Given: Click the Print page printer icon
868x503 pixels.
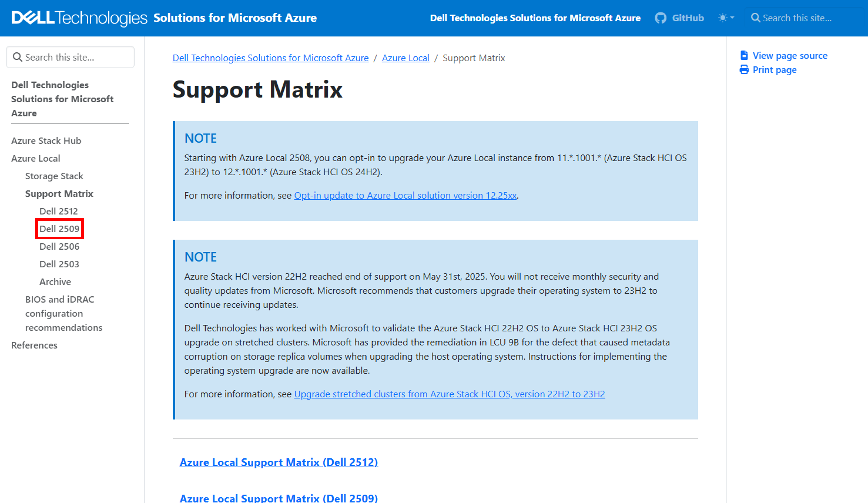Looking at the screenshot, I should (744, 70).
